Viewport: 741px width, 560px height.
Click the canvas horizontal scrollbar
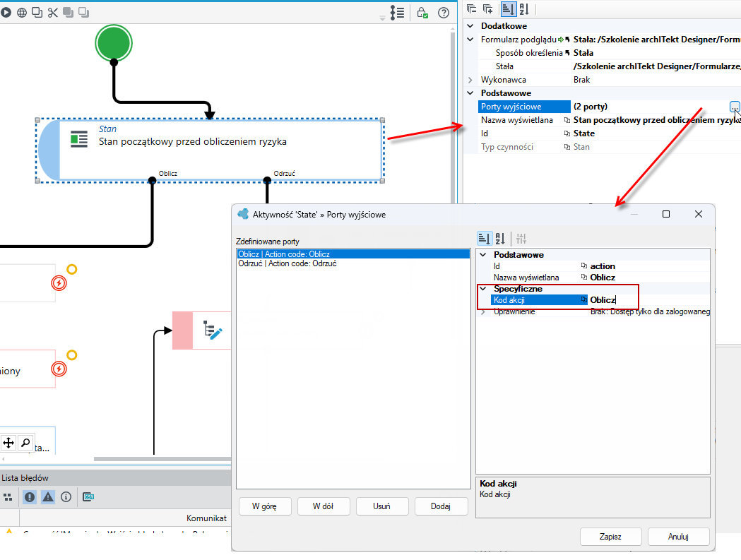[x=162, y=459]
